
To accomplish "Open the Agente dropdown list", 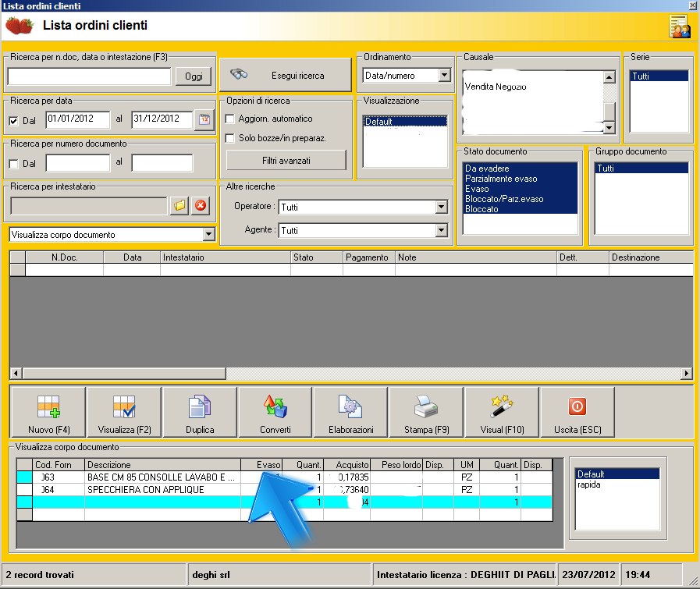I will pyautogui.click(x=442, y=231).
